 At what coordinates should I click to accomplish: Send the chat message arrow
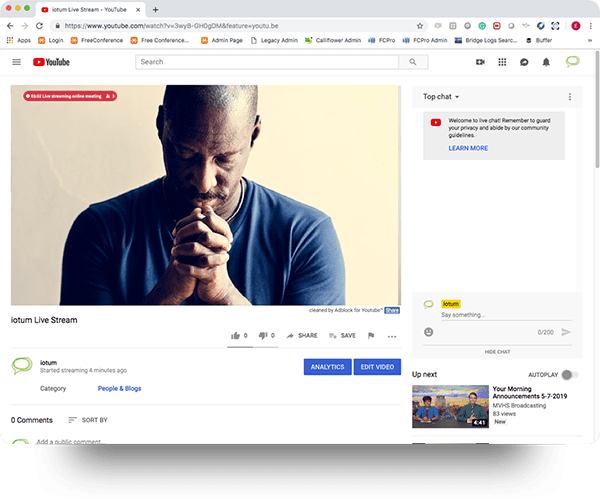click(x=566, y=332)
